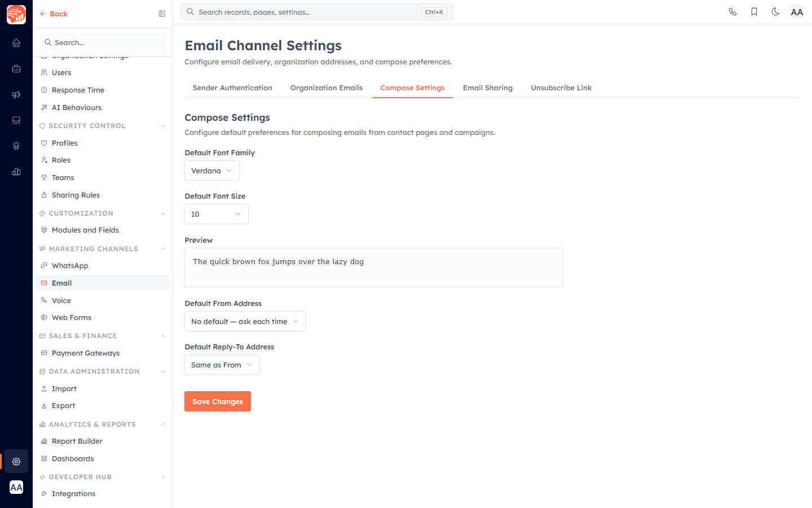
Task: Select Email in the sidebar
Action: 102,283
